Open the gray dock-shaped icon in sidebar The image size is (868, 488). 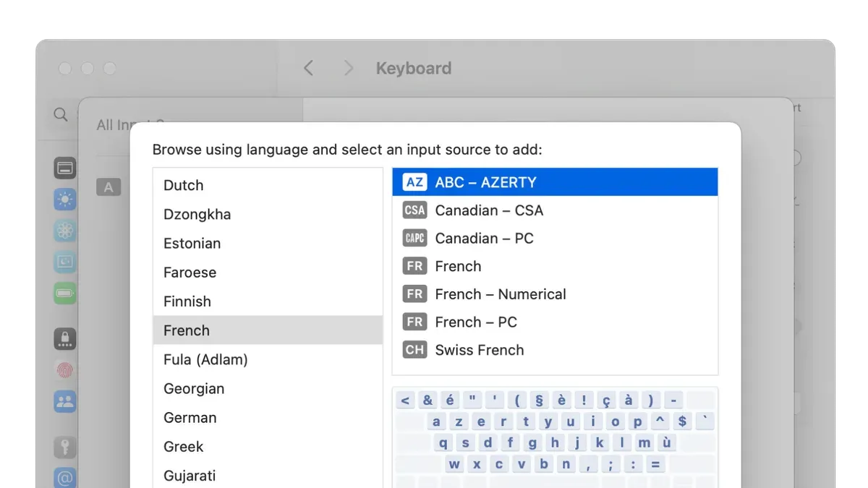click(65, 168)
